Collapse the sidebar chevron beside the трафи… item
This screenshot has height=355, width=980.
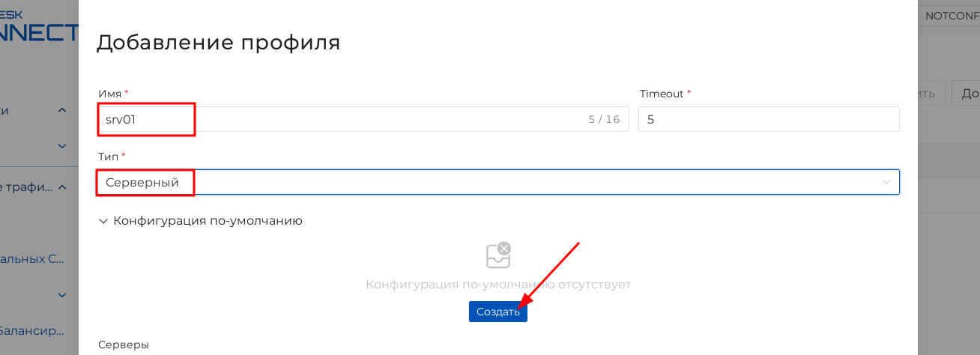pos(62,187)
